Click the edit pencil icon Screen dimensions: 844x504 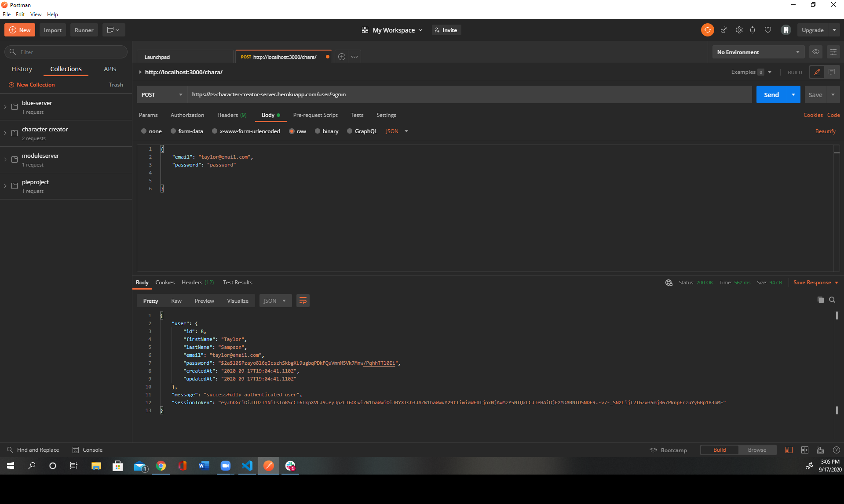(x=817, y=72)
